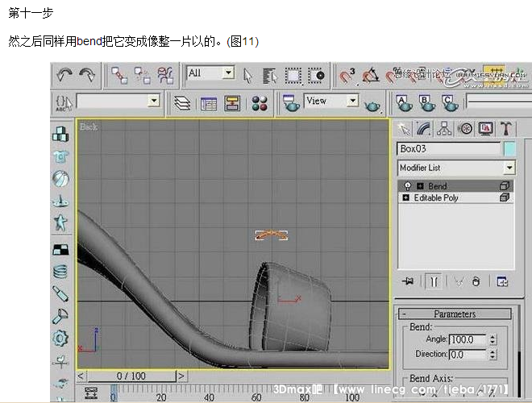Step time slider forward with right arrow
The image size is (532, 403).
tap(181, 376)
